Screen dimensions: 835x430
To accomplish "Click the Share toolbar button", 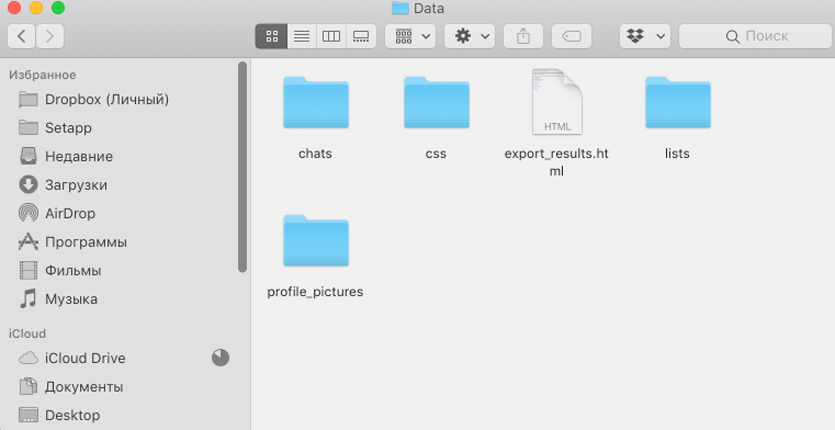I will (x=523, y=36).
